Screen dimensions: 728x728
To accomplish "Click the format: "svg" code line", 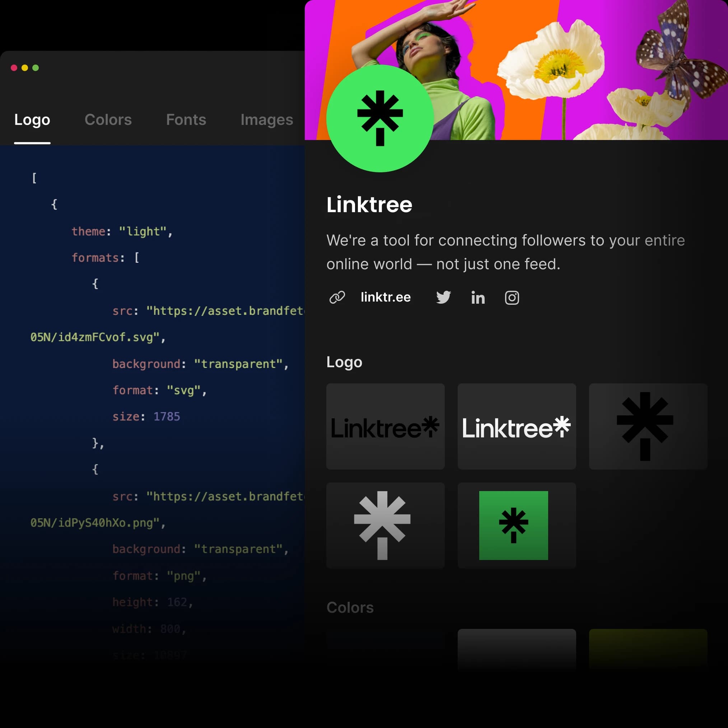I will 160,390.
